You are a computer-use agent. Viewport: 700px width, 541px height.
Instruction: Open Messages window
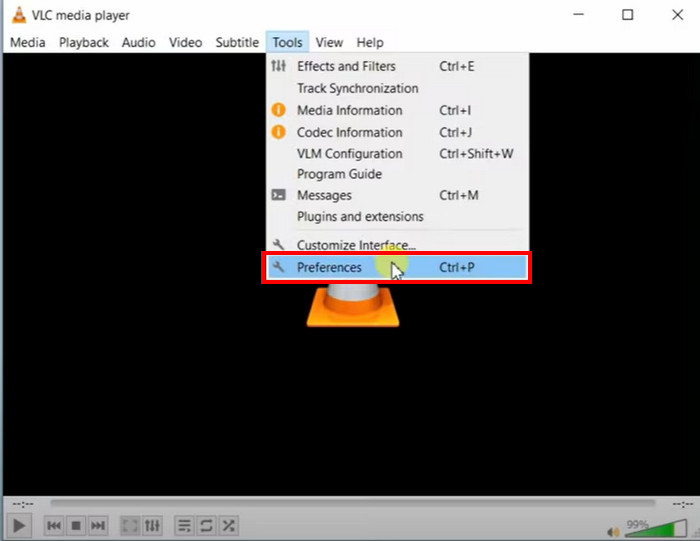[397, 195]
